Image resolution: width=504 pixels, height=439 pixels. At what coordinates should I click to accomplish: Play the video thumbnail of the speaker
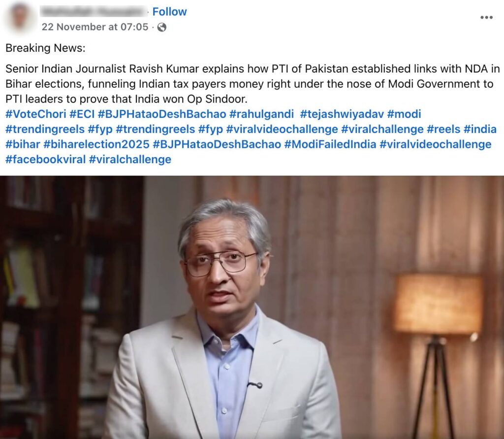point(252,307)
